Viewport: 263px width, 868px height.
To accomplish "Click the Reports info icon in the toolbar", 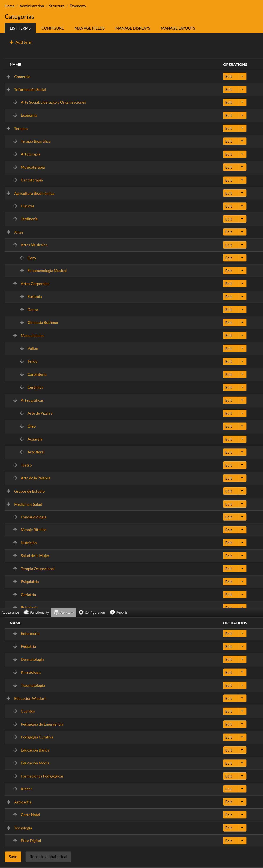I will (112, 612).
